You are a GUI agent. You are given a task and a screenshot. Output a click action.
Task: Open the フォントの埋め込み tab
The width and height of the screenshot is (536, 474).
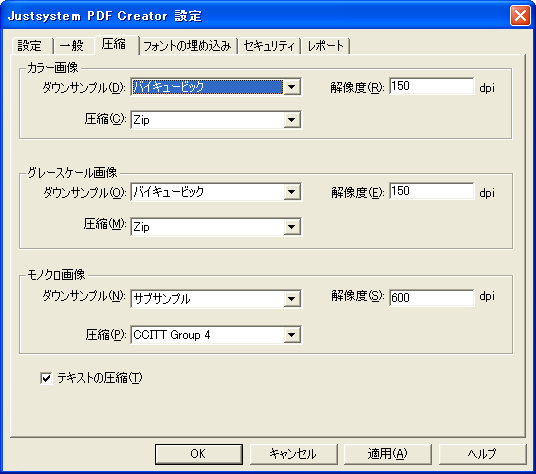pos(187,46)
